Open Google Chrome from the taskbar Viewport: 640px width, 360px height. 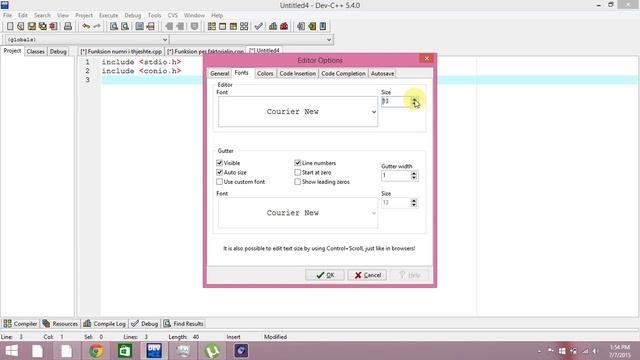click(96, 351)
